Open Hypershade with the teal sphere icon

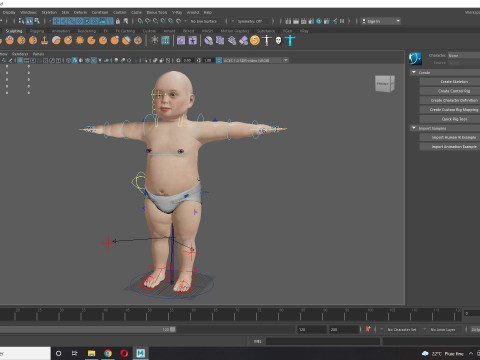point(319,21)
